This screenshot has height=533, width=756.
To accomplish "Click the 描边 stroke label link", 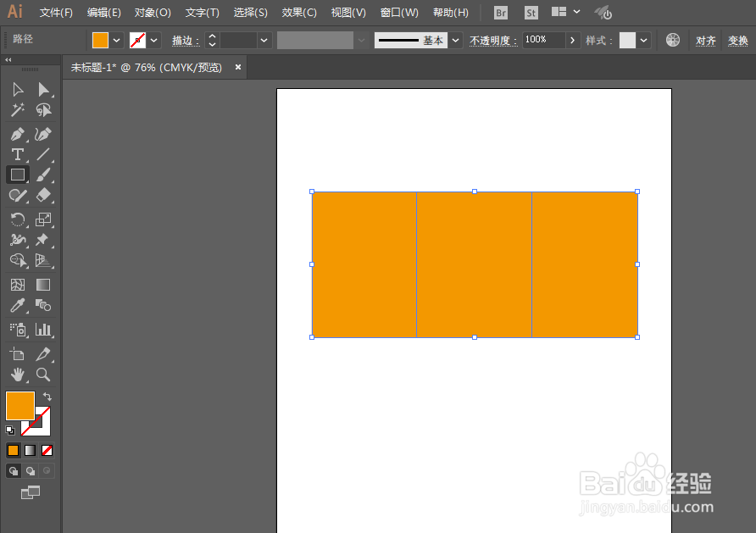I will coord(186,41).
